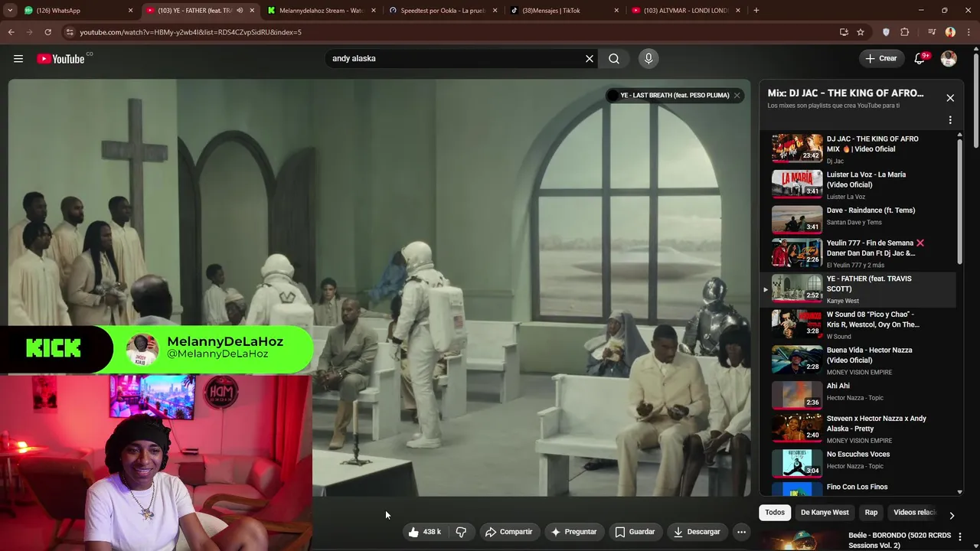Select the De Kanye West chip

825,512
